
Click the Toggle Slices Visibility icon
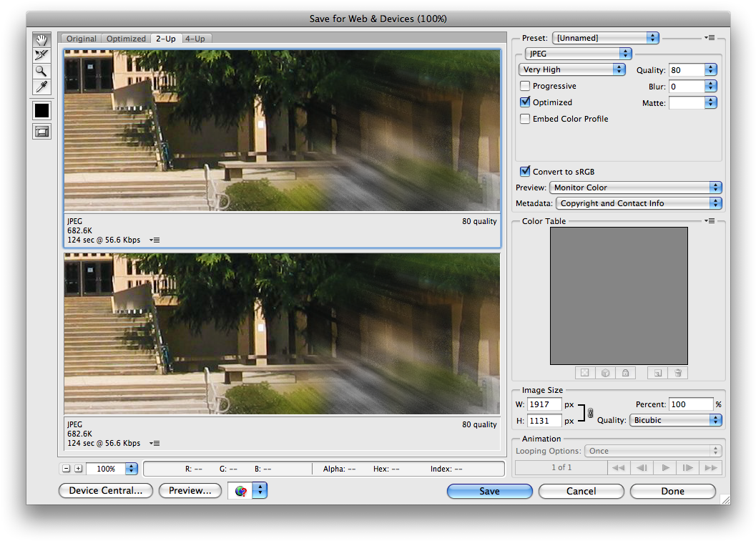tap(41, 131)
